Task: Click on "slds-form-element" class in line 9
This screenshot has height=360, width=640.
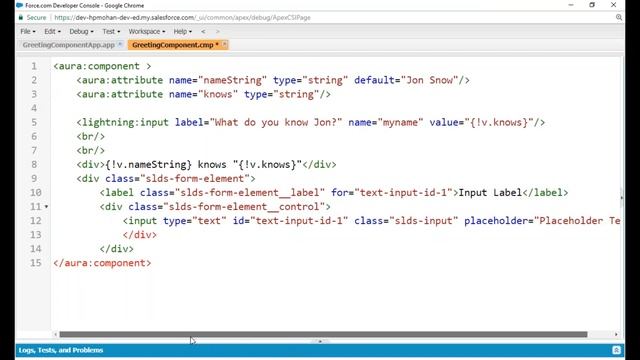Action: [194, 179]
